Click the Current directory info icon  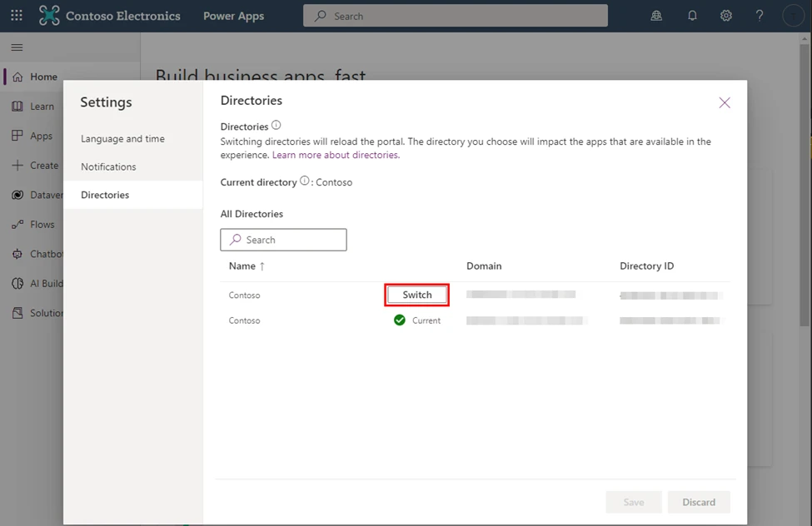pyautogui.click(x=304, y=181)
